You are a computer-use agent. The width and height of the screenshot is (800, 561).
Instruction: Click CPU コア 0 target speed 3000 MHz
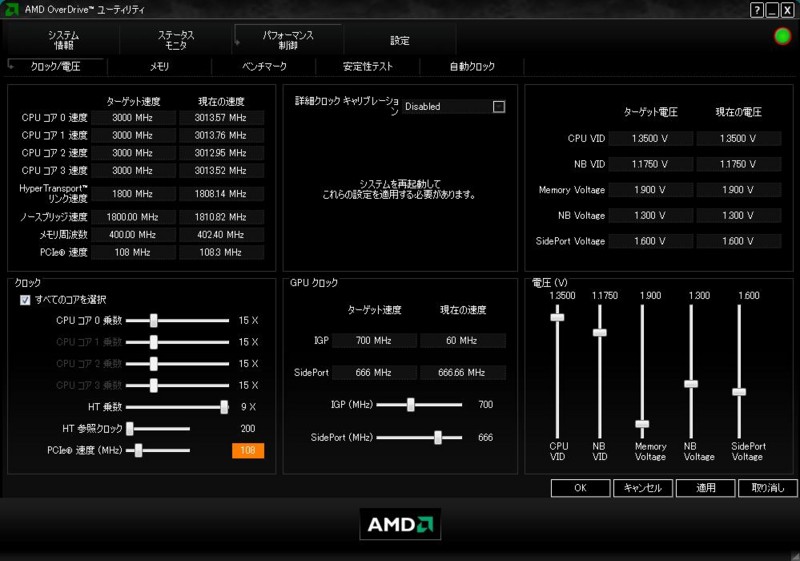[133, 118]
